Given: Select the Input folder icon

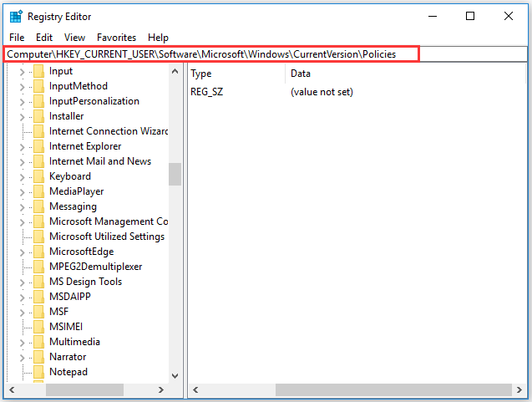Looking at the screenshot, I should [x=38, y=71].
